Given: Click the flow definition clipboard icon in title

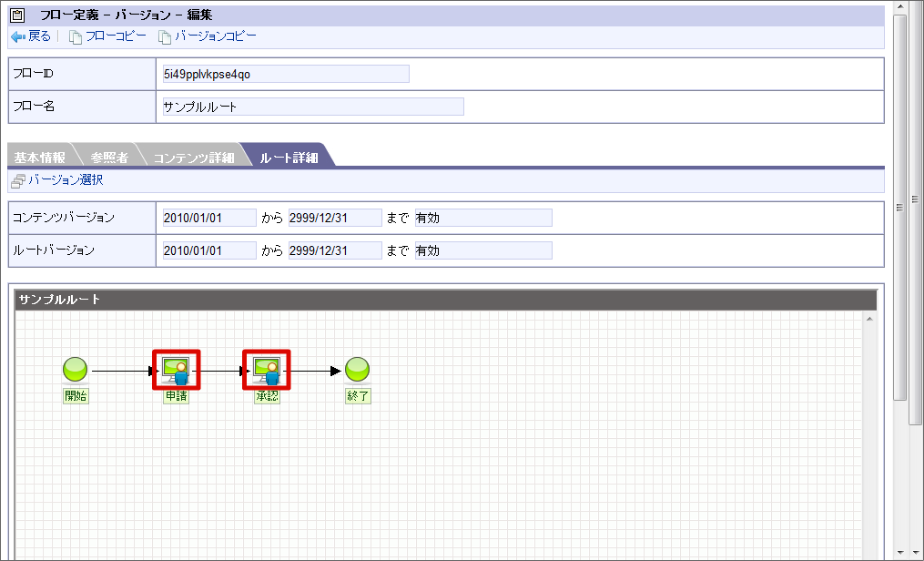Looking at the screenshot, I should [17, 15].
